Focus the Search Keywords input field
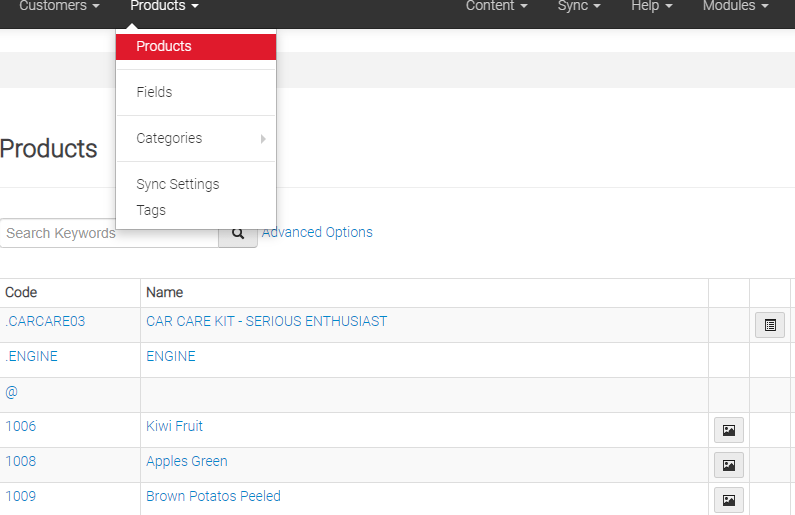 pos(109,234)
